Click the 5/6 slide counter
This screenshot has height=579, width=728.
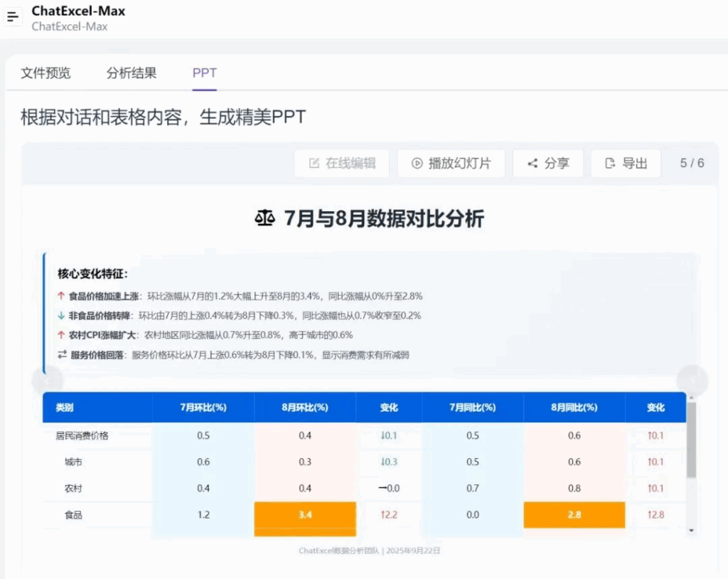(690, 163)
